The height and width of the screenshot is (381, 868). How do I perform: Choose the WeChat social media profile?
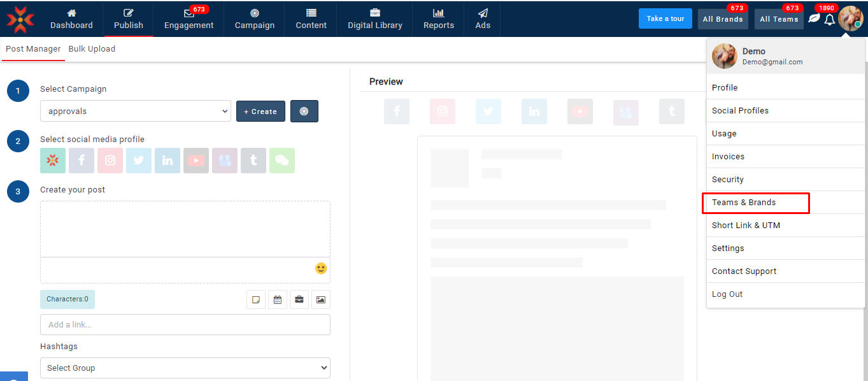click(x=282, y=161)
